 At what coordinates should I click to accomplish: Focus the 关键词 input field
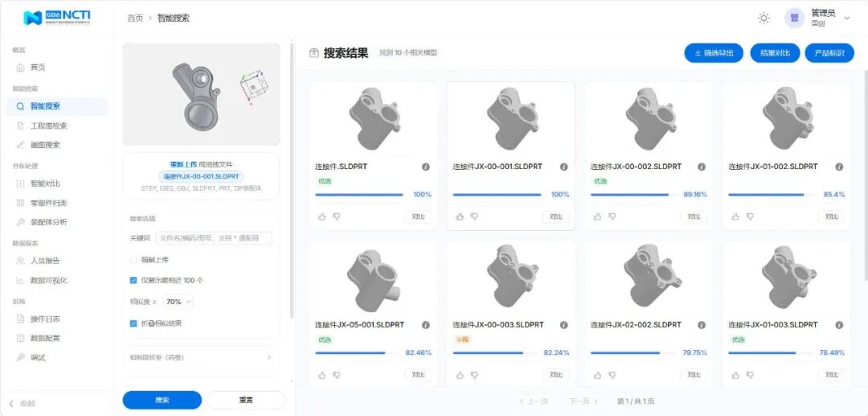click(215, 238)
